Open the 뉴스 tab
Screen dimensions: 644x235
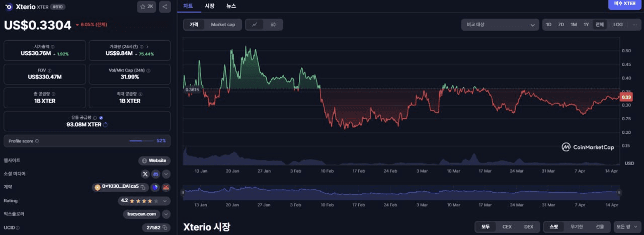point(231,6)
